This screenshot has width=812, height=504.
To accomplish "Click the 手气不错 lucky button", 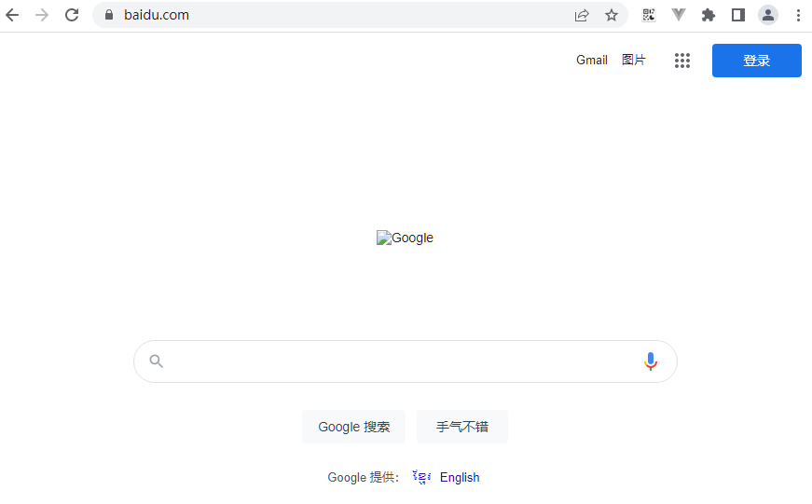I will click(461, 427).
